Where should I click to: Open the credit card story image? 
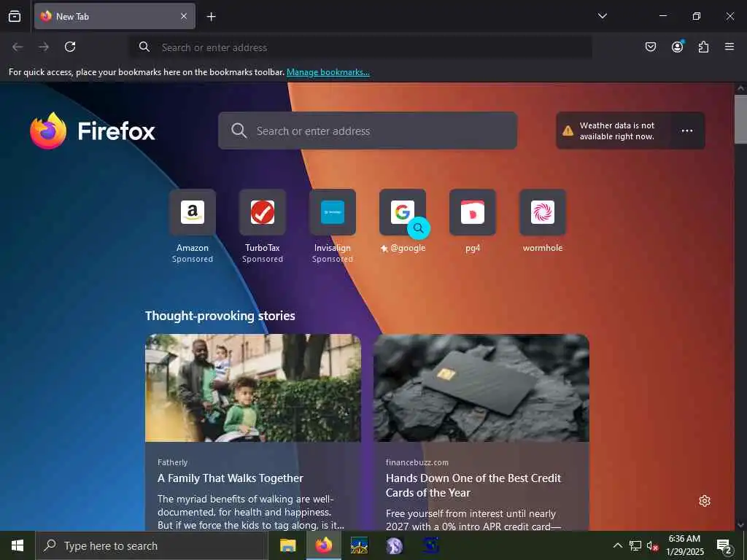481,388
